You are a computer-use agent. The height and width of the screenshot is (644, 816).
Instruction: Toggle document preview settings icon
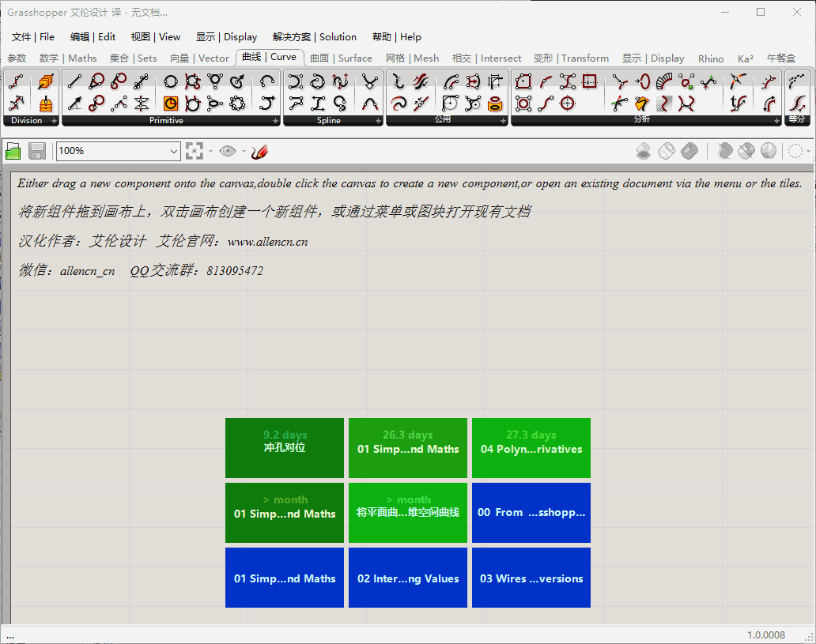tap(746, 152)
